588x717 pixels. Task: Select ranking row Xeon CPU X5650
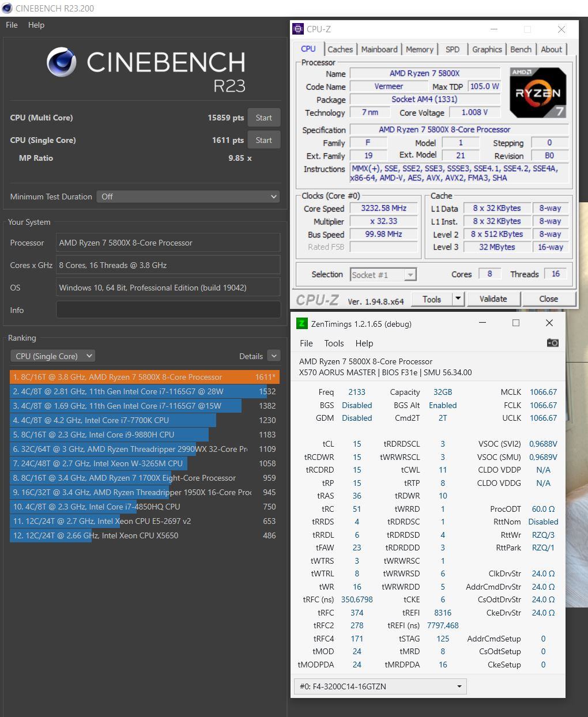[x=145, y=535]
